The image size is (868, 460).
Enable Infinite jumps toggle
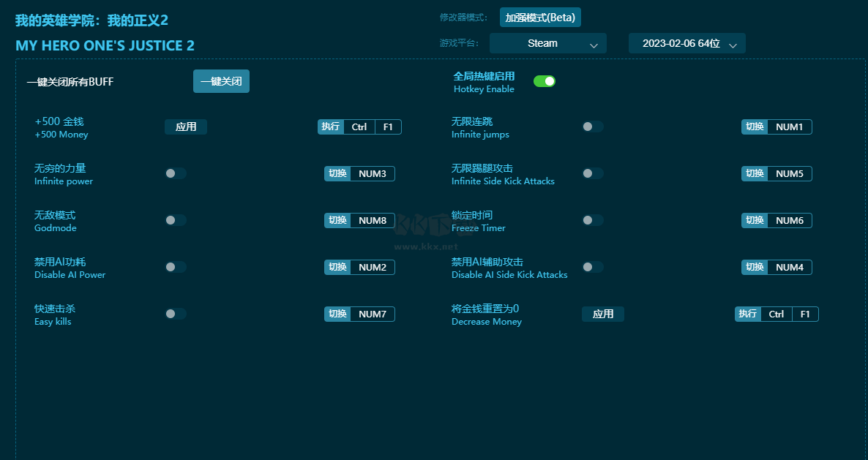pos(592,127)
